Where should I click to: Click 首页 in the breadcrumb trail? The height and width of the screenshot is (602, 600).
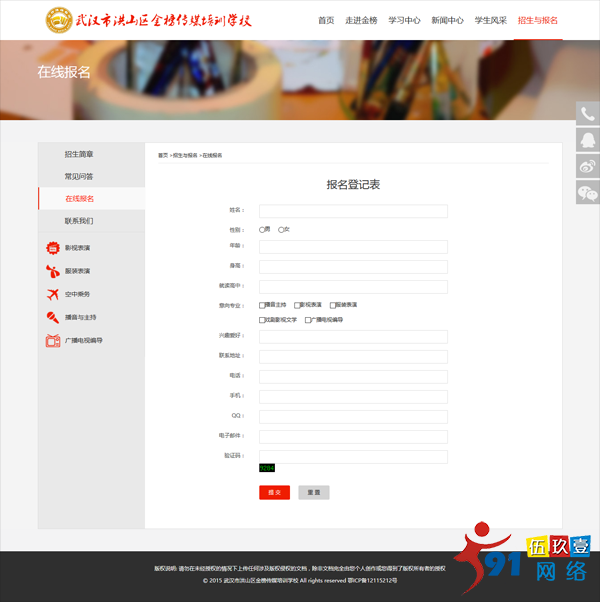(163, 155)
